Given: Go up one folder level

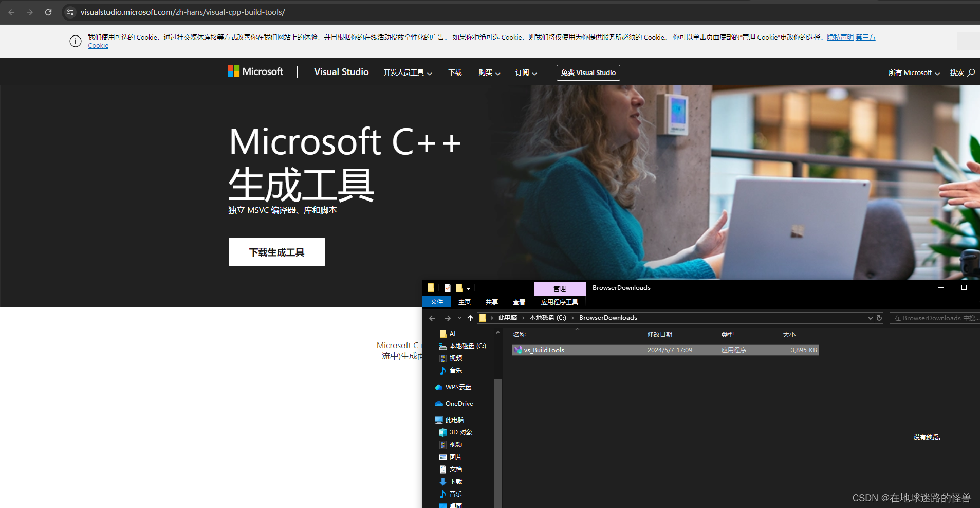Looking at the screenshot, I should [470, 318].
